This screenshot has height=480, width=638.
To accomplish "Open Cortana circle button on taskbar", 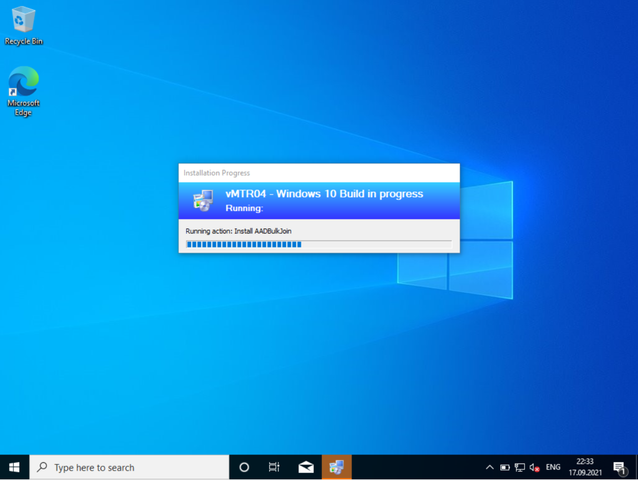I will point(244,467).
